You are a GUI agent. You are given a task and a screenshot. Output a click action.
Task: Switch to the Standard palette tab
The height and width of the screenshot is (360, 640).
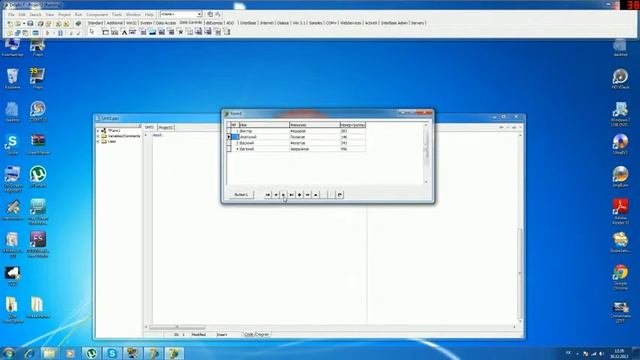(96, 23)
